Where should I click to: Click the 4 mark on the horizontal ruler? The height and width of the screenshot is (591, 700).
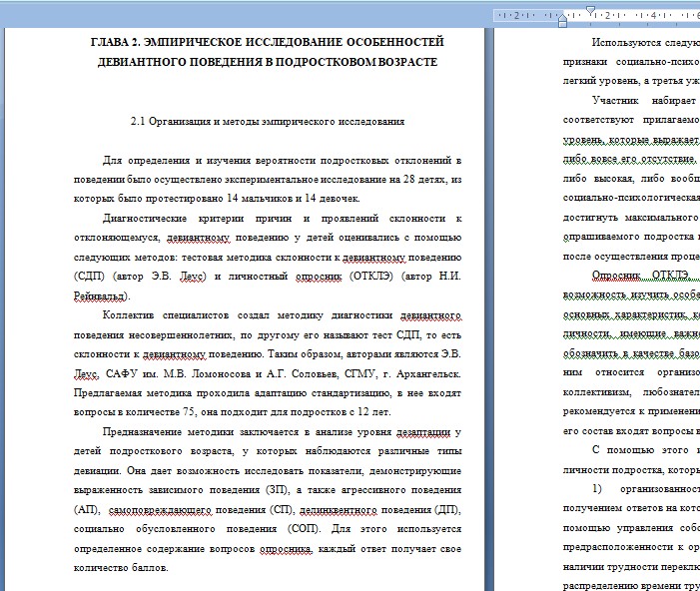tap(653, 16)
